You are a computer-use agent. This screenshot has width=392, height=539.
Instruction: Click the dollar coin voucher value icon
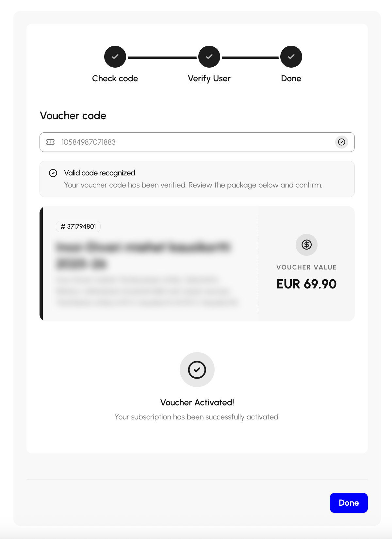tap(306, 245)
